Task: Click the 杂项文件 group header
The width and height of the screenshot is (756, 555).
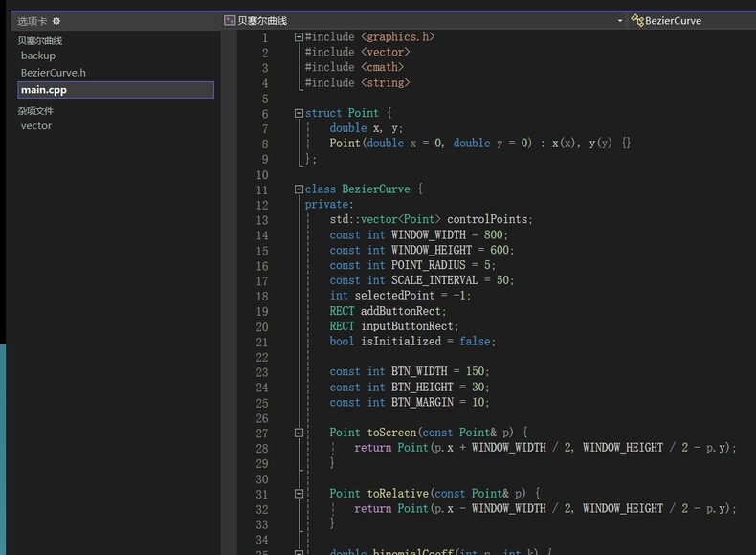Action: click(35, 111)
